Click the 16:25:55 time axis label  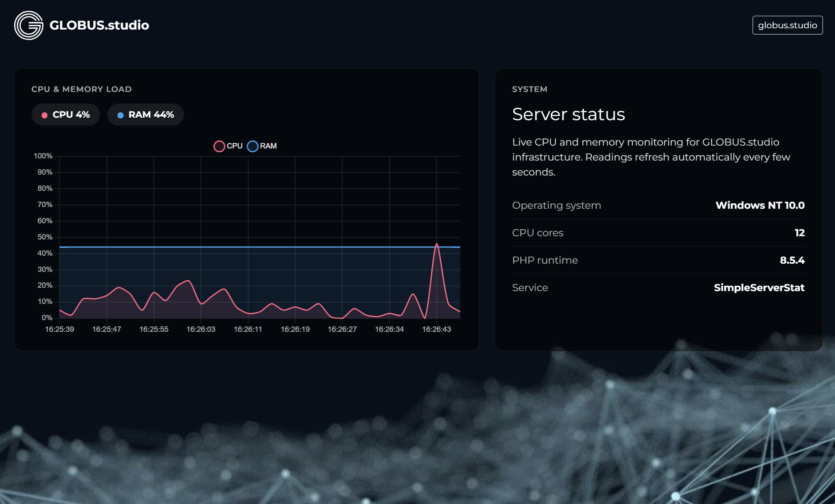click(x=154, y=329)
